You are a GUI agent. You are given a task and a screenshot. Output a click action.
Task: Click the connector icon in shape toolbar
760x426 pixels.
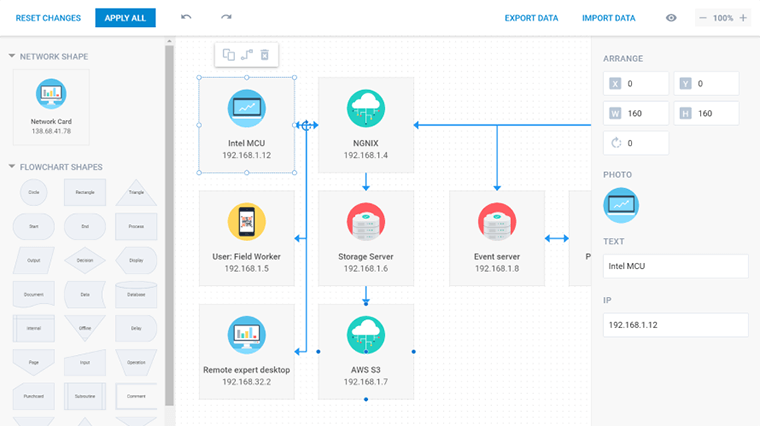pos(247,55)
